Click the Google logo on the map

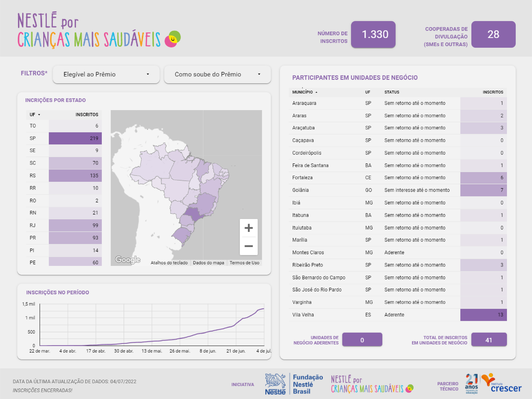128,260
